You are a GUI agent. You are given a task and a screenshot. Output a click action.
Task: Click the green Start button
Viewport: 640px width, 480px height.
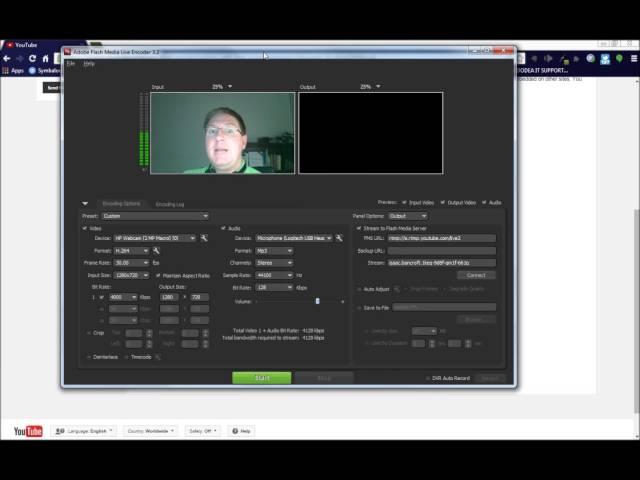point(262,378)
